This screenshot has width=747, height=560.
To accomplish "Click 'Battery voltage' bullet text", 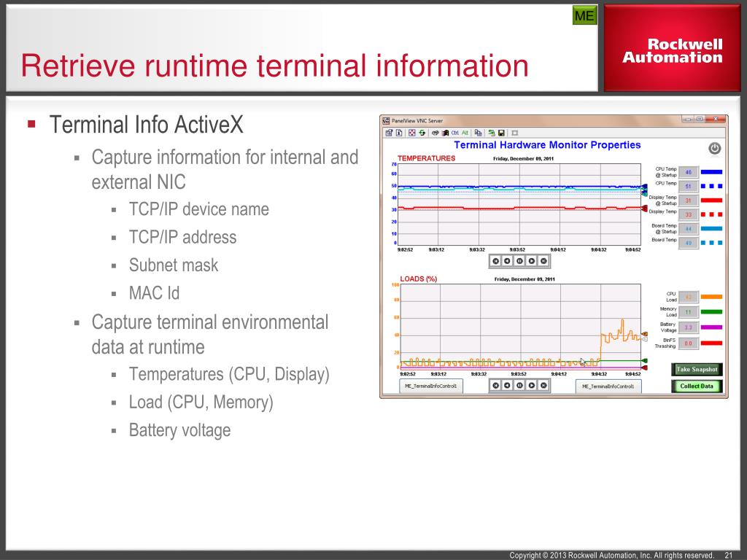I will (x=179, y=430).
